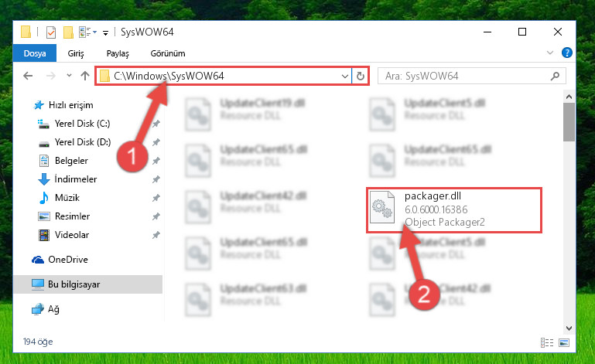595x364 pixels.
Task: Expand the ribbon with the chevron
Action: pos(550,53)
